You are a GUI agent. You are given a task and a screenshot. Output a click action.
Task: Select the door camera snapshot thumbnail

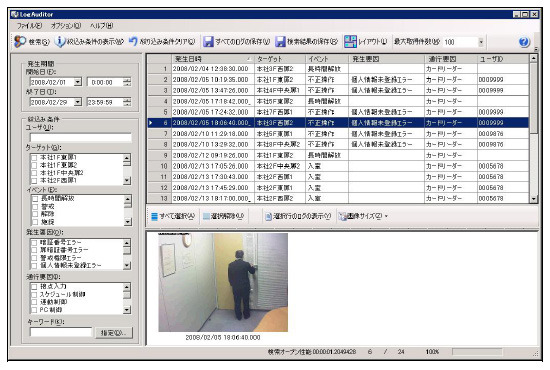coord(223,282)
